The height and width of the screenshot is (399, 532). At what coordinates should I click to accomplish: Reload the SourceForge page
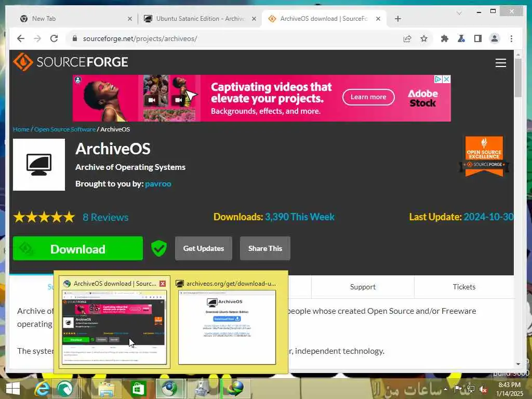[x=54, y=38]
